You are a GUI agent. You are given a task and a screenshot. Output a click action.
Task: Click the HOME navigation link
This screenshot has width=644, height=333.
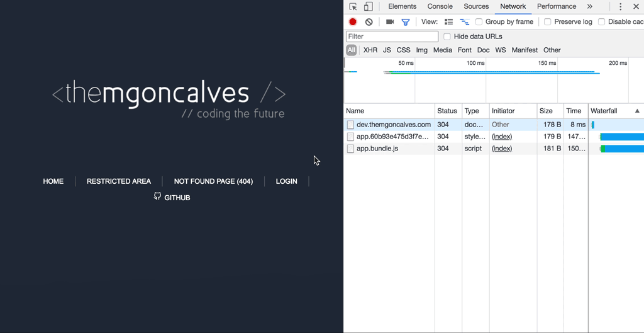pos(53,181)
